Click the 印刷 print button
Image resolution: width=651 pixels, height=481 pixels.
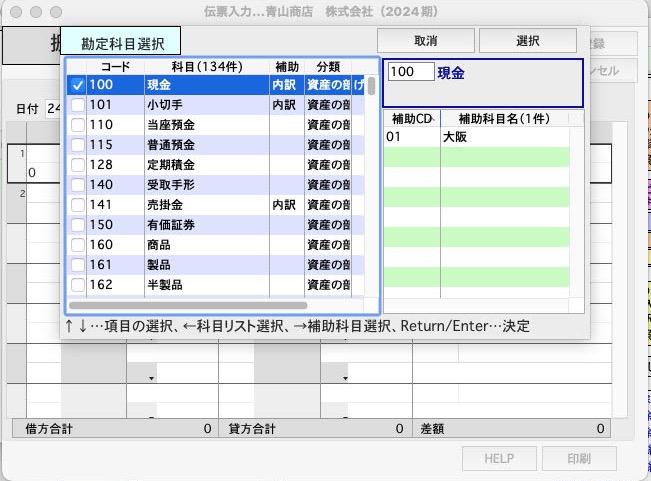coord(578,459)
